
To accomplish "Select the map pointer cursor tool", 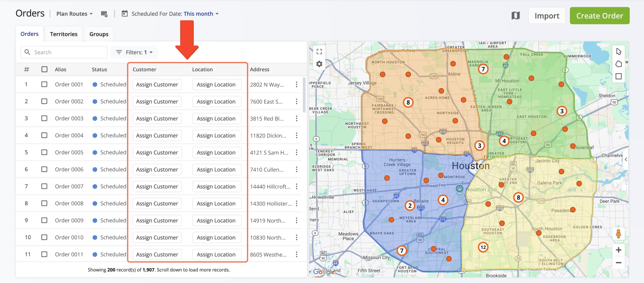I will (619, 52).
